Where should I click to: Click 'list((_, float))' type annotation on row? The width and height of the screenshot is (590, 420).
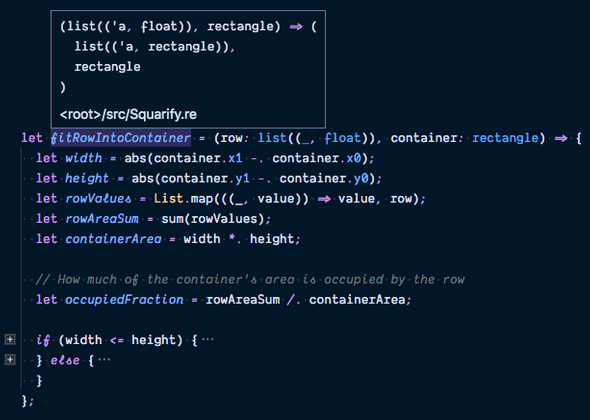pos(317,138)
